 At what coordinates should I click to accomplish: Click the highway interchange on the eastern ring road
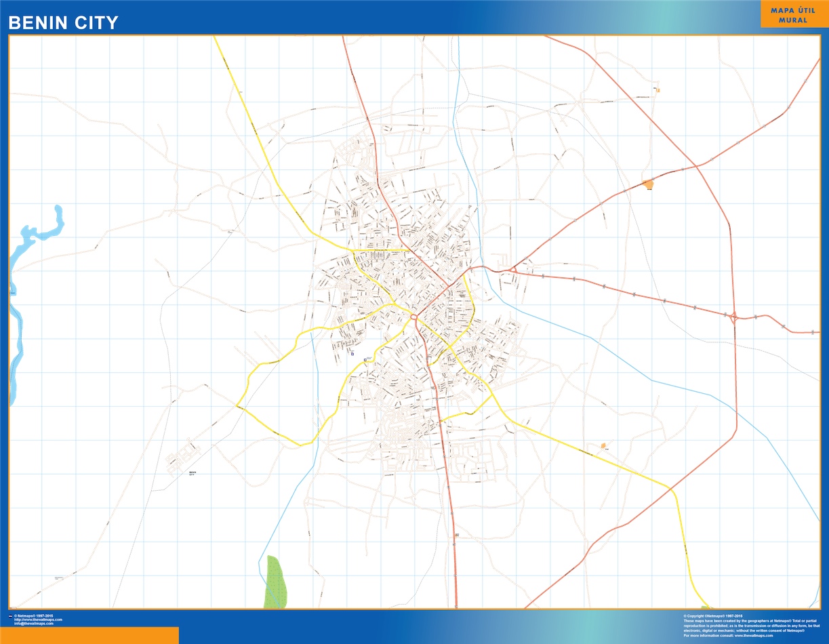point(733,316)
